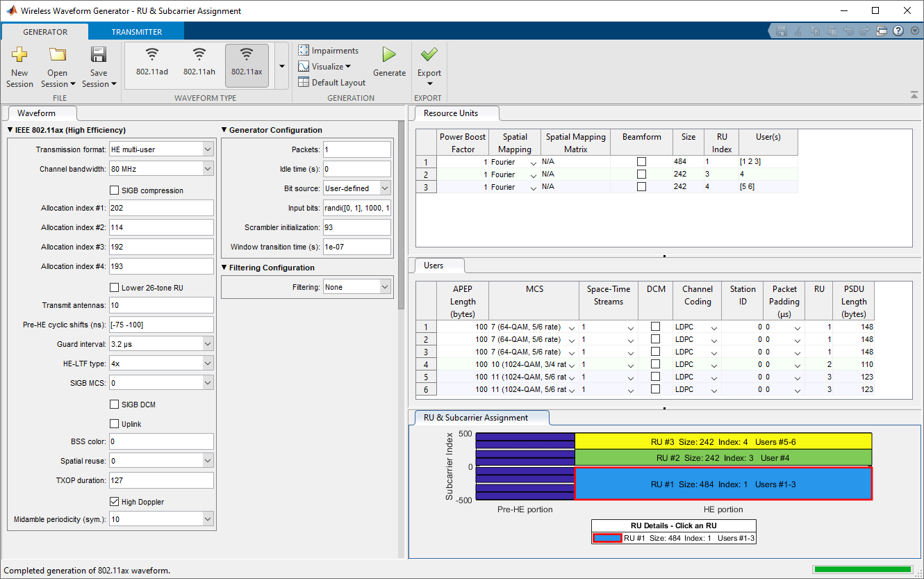Switch to the TRANSMITTER tab
The width and height of the screenshot is (924, 579).
[137, 32]
